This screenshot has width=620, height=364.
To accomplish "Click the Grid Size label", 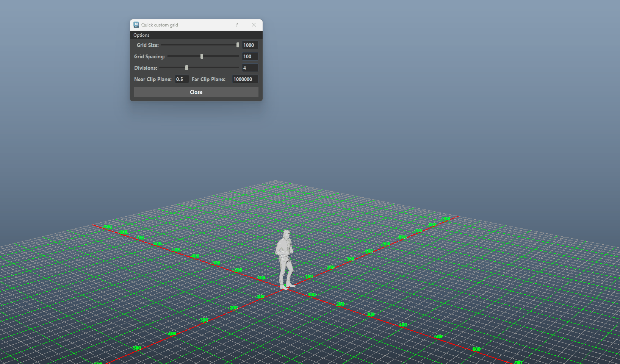I will click(148, 45).
